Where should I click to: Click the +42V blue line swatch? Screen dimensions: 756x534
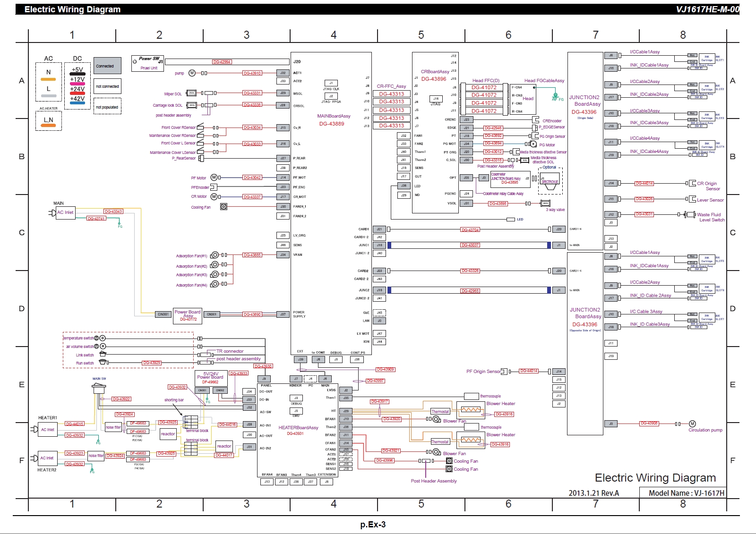tap(77, 103)
